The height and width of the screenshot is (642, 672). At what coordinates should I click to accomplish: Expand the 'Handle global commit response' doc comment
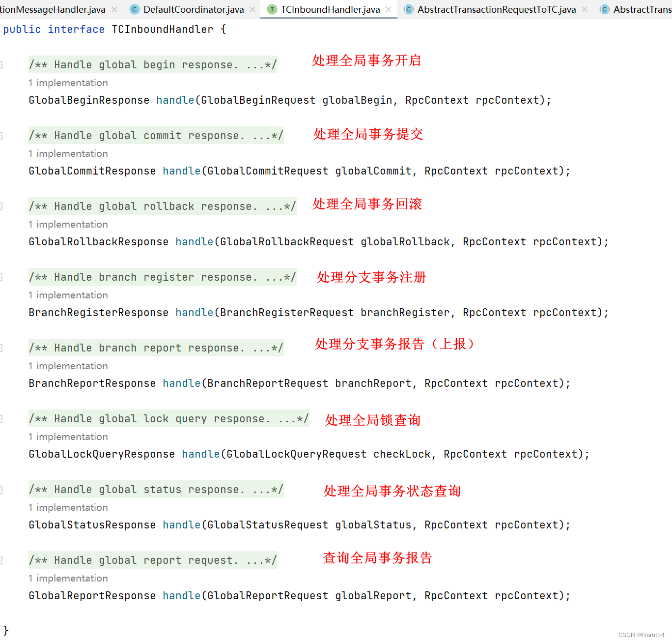(x=156, y=136)
